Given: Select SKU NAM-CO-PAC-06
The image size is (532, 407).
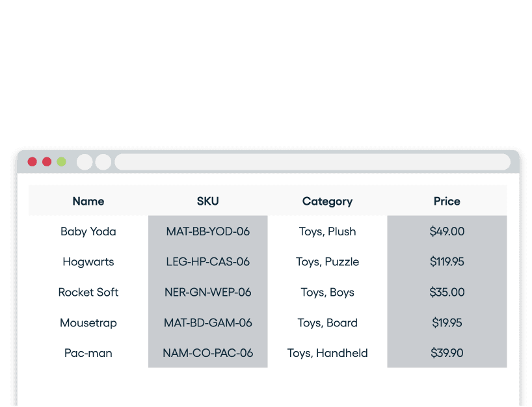Looking at the screenshot, I should 208,354.
